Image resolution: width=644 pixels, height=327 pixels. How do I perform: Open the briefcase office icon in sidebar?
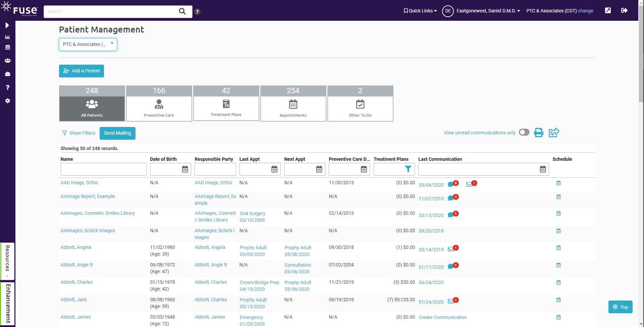[x=7, y=74]
